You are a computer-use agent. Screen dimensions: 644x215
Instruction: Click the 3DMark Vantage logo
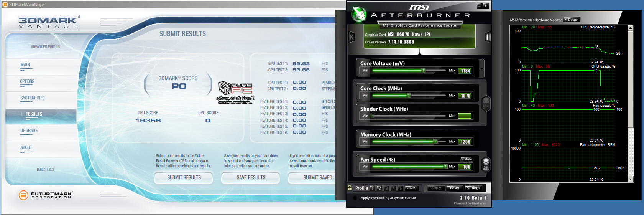click(49, 22)
